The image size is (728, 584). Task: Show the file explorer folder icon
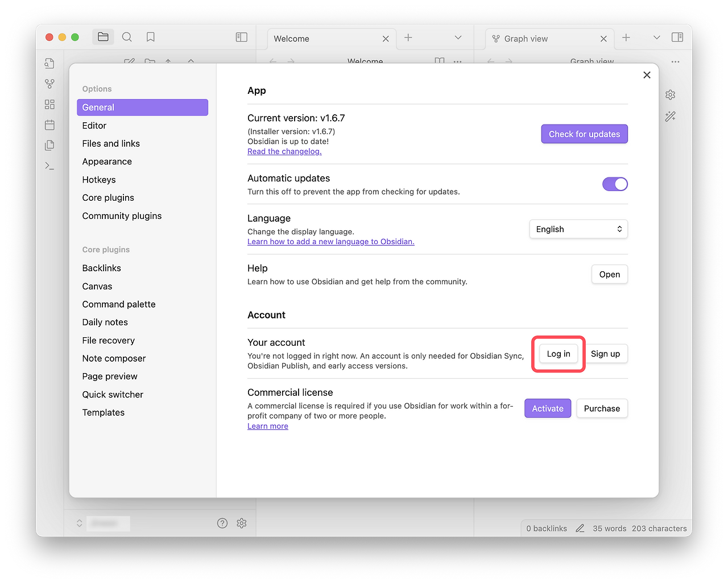click(103, 37)
